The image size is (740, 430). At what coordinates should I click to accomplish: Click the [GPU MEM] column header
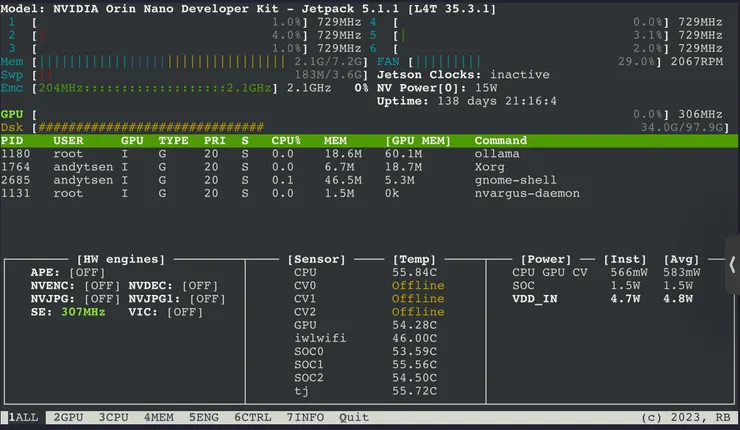click(x=418, y=141)
